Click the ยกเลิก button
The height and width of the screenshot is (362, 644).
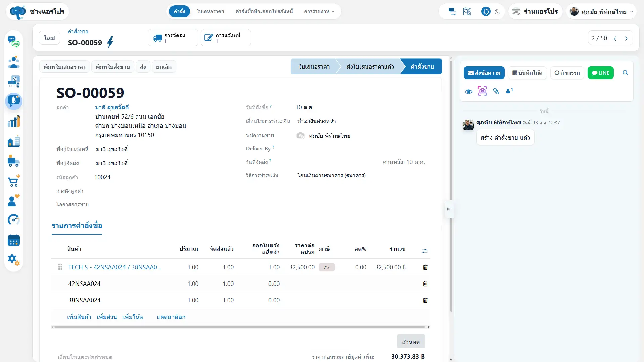tap(164, 67)
